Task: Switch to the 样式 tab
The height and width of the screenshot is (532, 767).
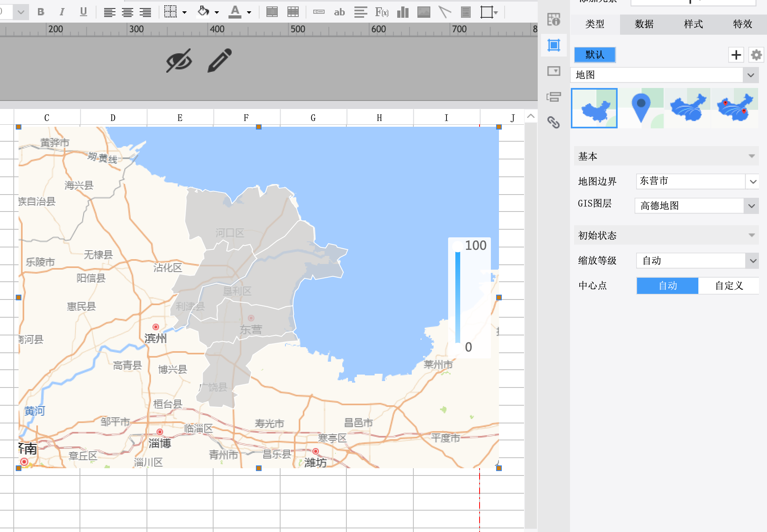Action: (x=694, y=24)
